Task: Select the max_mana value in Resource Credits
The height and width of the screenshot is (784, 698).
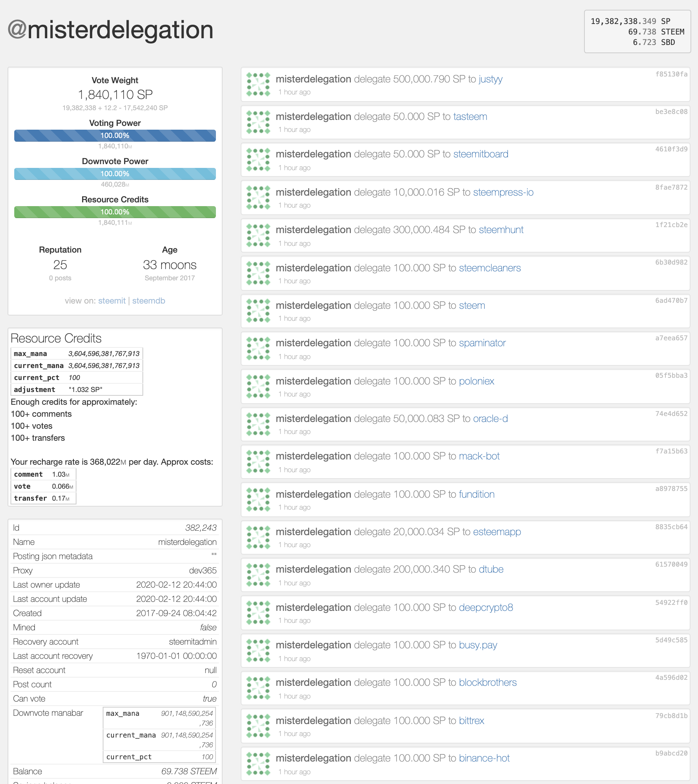Action: point(104,354)
